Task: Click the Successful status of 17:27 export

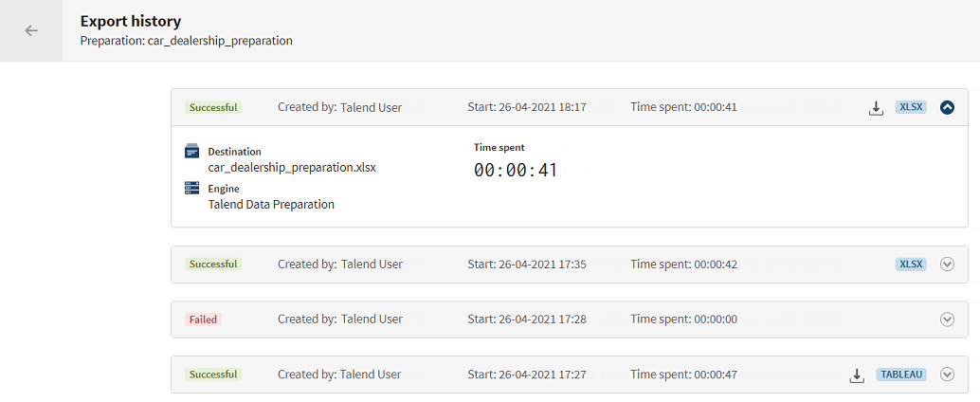Action: point(213,375)
